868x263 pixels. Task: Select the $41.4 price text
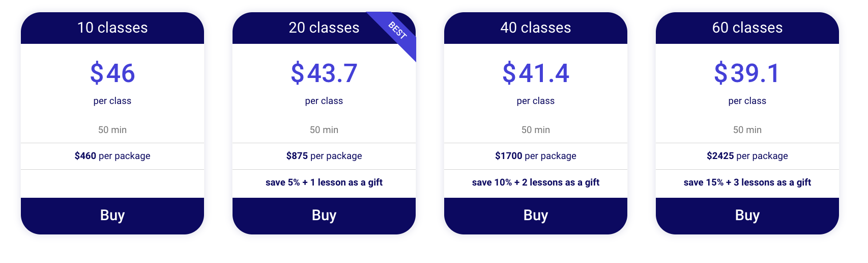coord(536,73)
